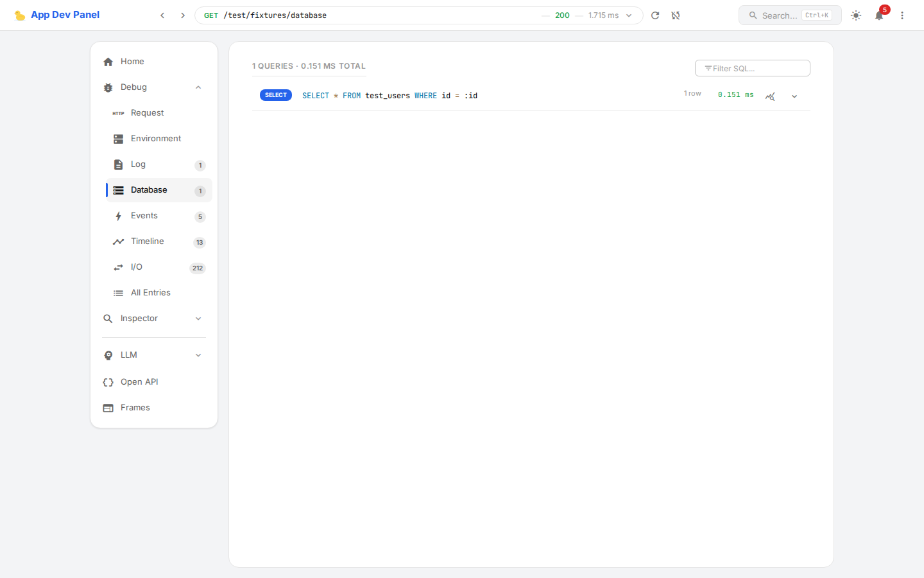Toggle auto-refresh sync icon
The width and height of the screenshot is (924, 578).
(x=676, y=15)
